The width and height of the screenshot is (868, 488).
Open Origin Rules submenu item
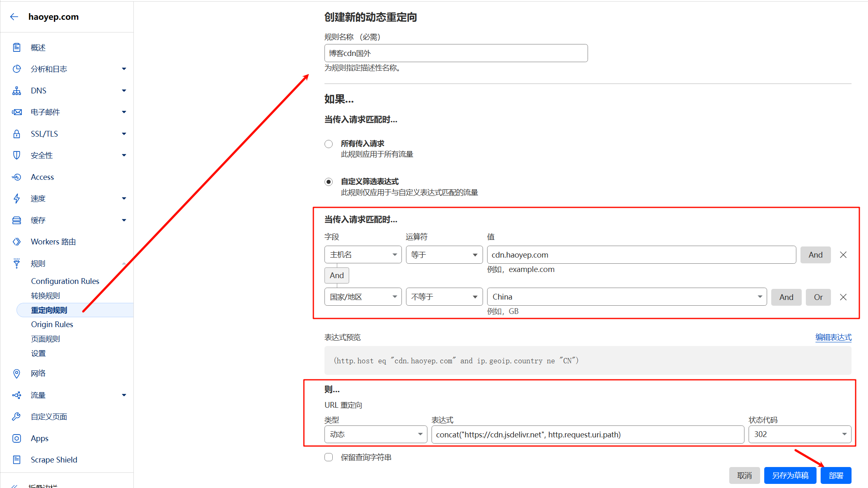52,324
